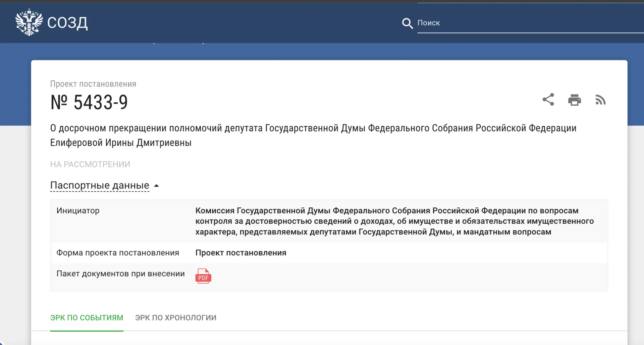The height and width of the screenshot is (345, 644).
Task: Subscribe via the RSS feed icon
Action: (600, 100)
